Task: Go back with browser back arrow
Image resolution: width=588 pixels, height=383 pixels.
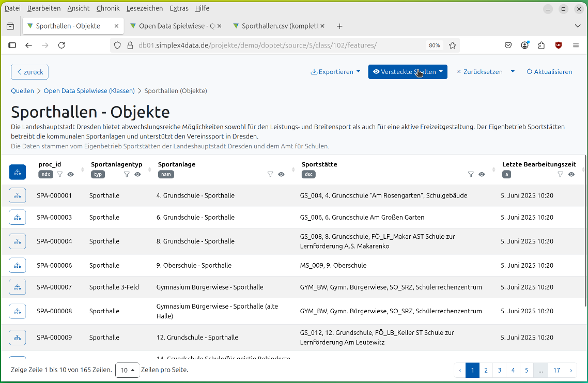Action: 28,45
